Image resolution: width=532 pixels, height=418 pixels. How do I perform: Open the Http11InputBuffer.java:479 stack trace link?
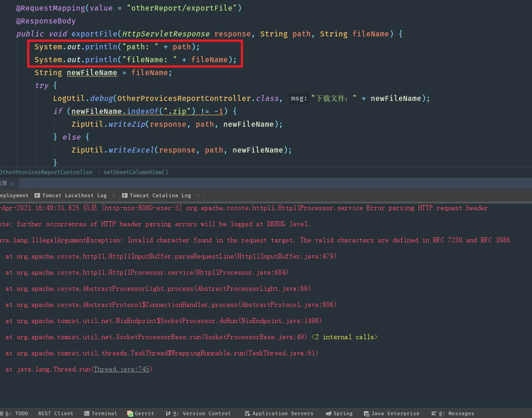(285, 256)
